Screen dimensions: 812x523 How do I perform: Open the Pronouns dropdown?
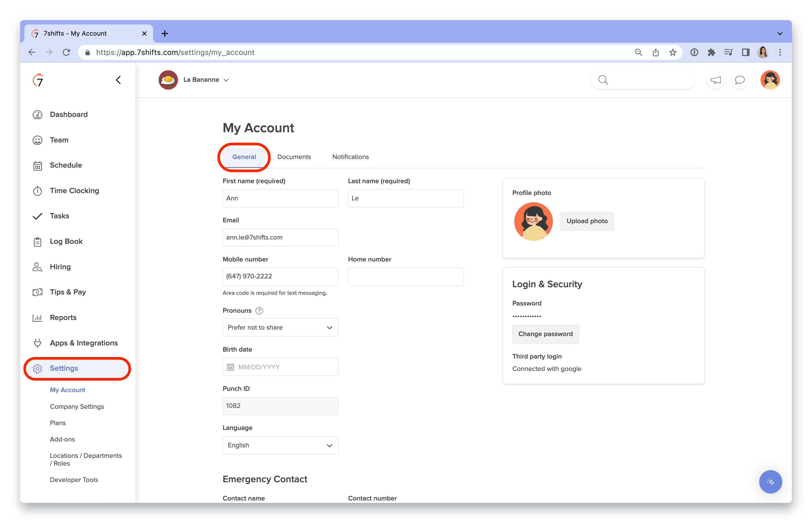pyautogui.click(x=280, y=327)
